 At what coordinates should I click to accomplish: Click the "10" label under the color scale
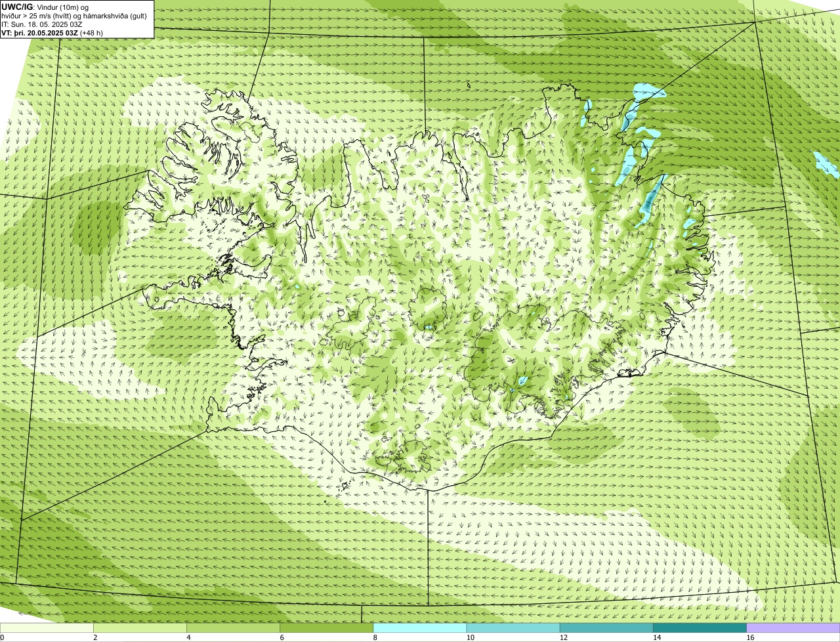tap(470, 637)
